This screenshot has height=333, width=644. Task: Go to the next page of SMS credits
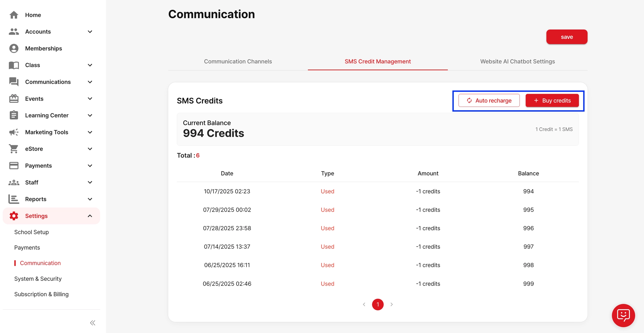(391, 304)
